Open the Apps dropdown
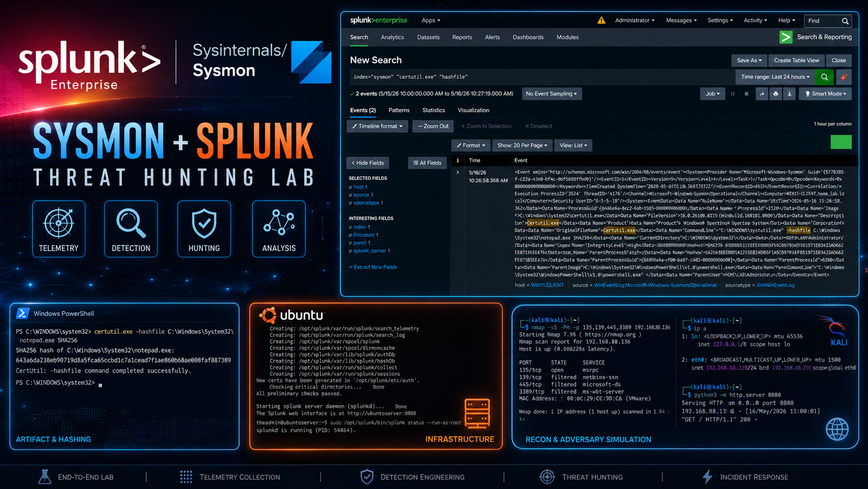The image size is (868, 489). click(x=431, y=20)
